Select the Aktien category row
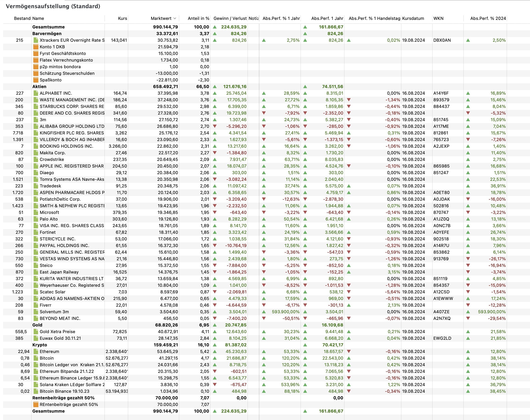The width and height of the screenshot is (530, 420). tap(39, 86)
